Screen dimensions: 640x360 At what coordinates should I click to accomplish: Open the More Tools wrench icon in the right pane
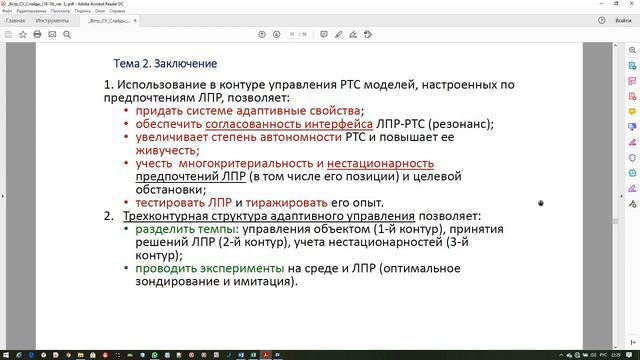(x=632, y=204)
